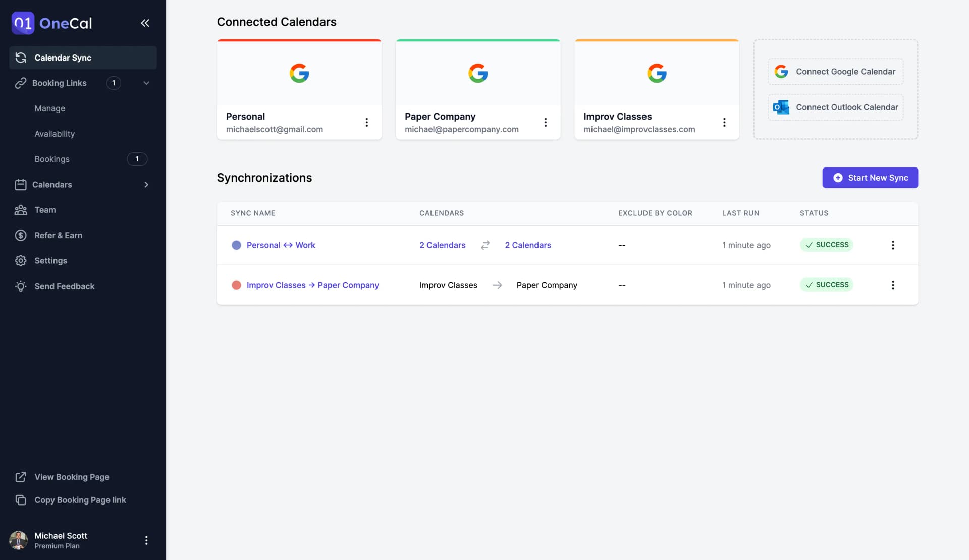Collapse the Booking Links submenu chevron

pos(146,83)
